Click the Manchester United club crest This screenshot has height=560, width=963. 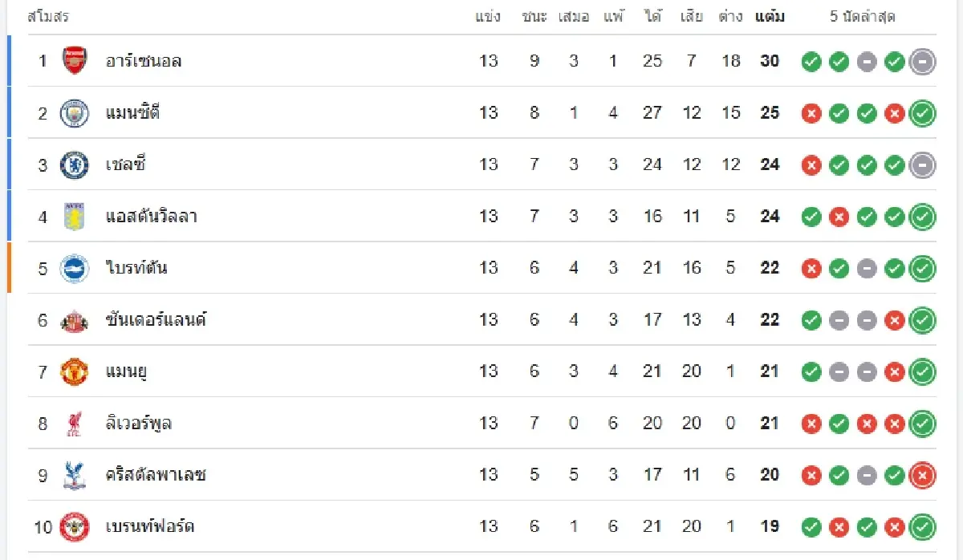pyautogui.click(x=75, y=371)
